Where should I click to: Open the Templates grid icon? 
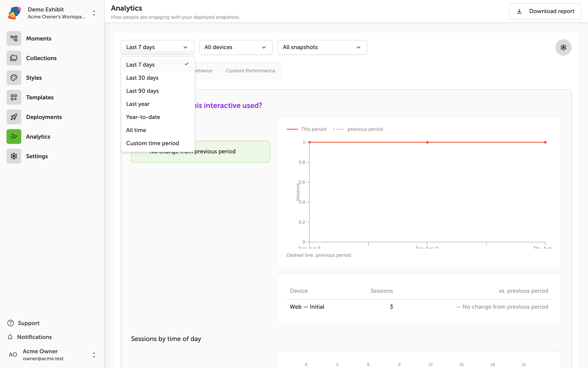tap(14, 97)
